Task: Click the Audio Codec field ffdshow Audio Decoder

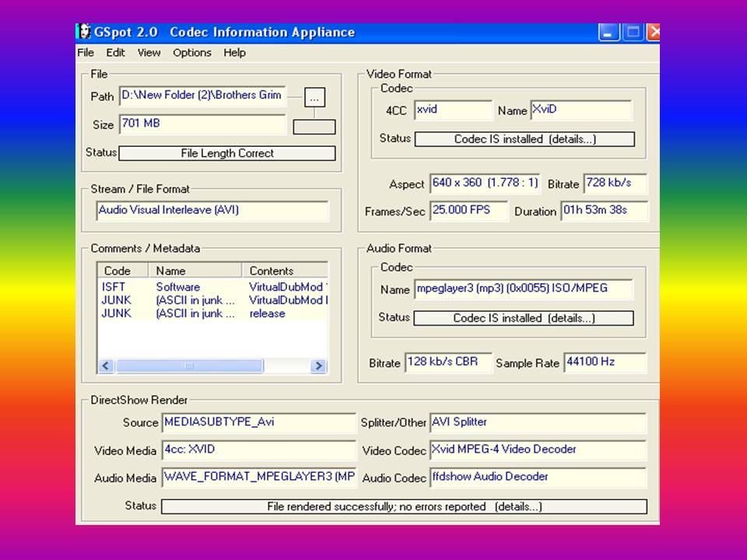Action: [x=538, y=477]
